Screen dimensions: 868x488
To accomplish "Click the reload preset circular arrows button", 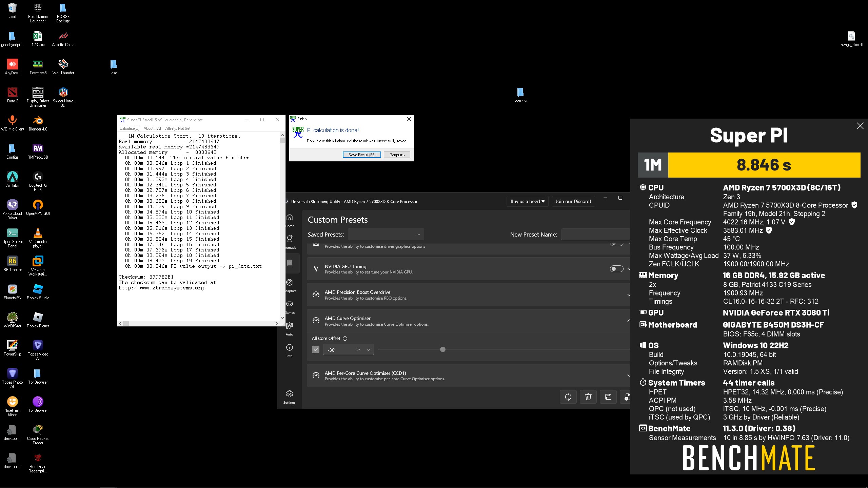I will [x=568, y=397].
